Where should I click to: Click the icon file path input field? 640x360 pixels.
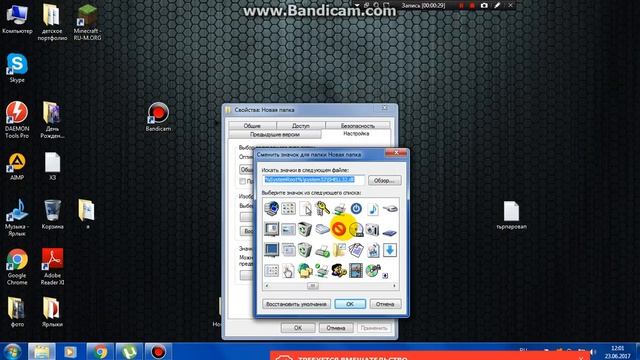[313, 180]
